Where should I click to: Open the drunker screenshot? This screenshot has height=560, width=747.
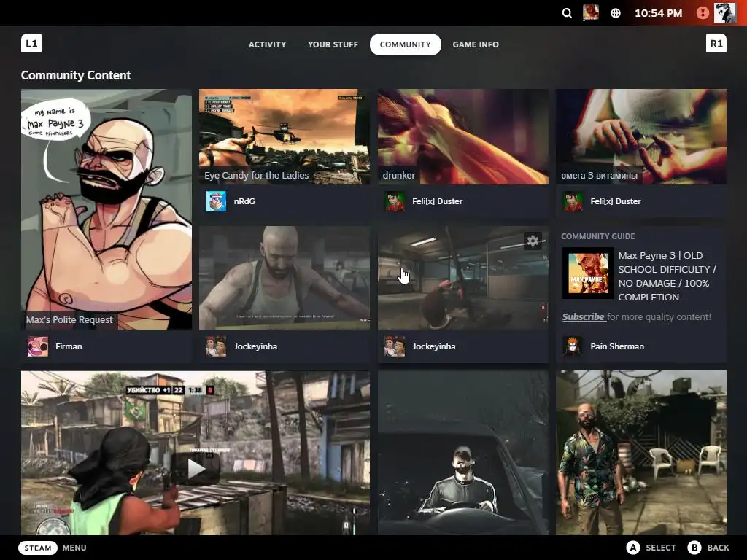[x=463, y=136]
